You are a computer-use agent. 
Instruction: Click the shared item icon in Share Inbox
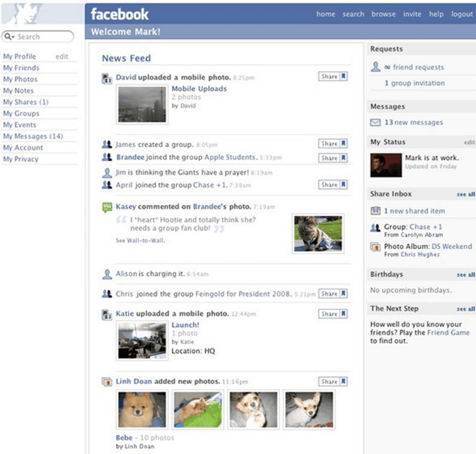click(x=375, y=211)
